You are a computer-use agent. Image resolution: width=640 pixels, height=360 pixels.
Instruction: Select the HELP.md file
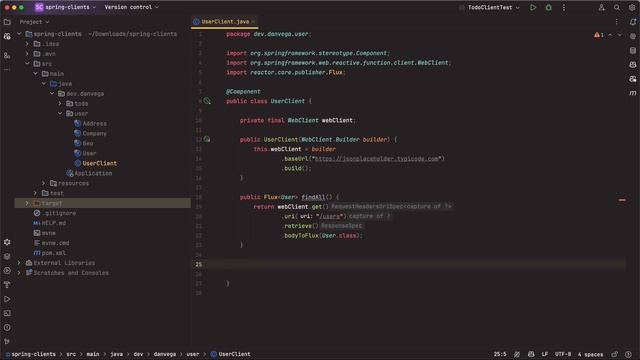53,223
